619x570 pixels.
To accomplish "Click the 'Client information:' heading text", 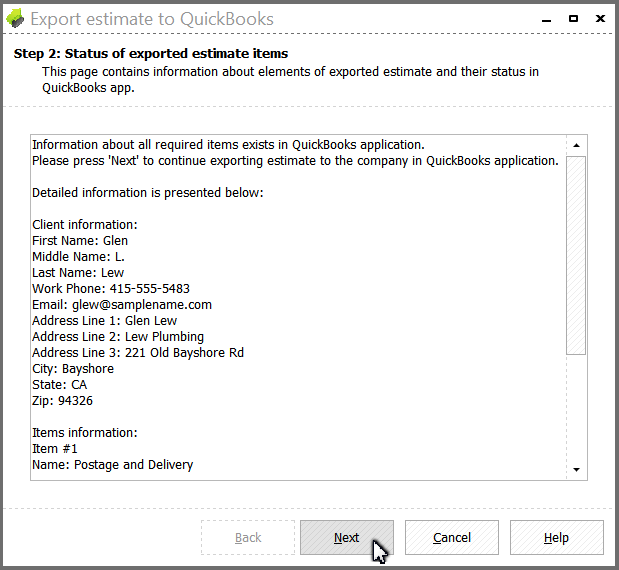I will coord(85,225).
